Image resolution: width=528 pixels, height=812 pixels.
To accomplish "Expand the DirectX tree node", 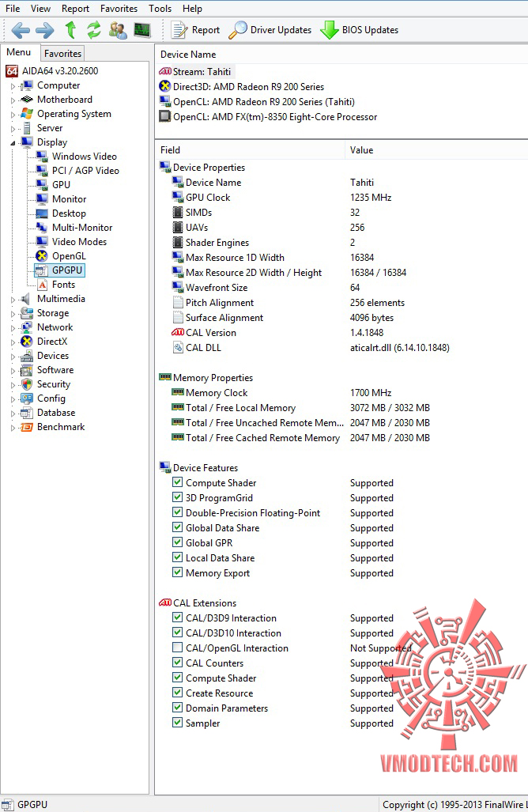I will click(13, 342).
